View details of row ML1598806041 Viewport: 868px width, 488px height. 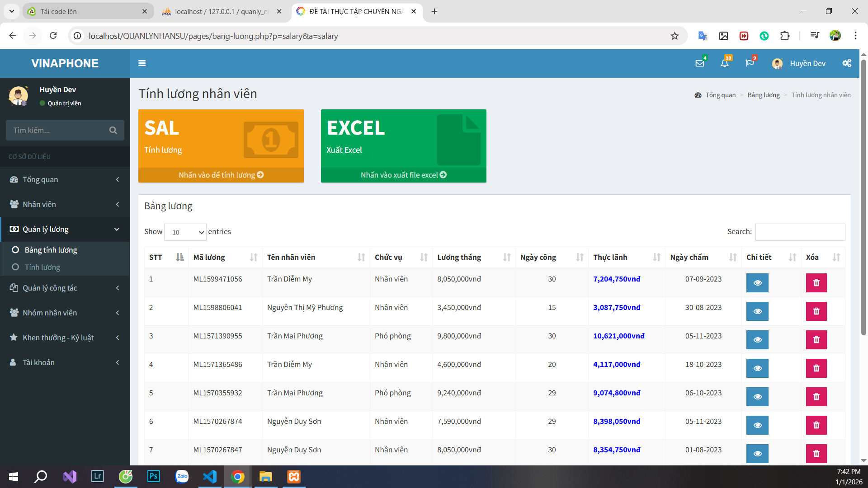(x=757, y=311)
